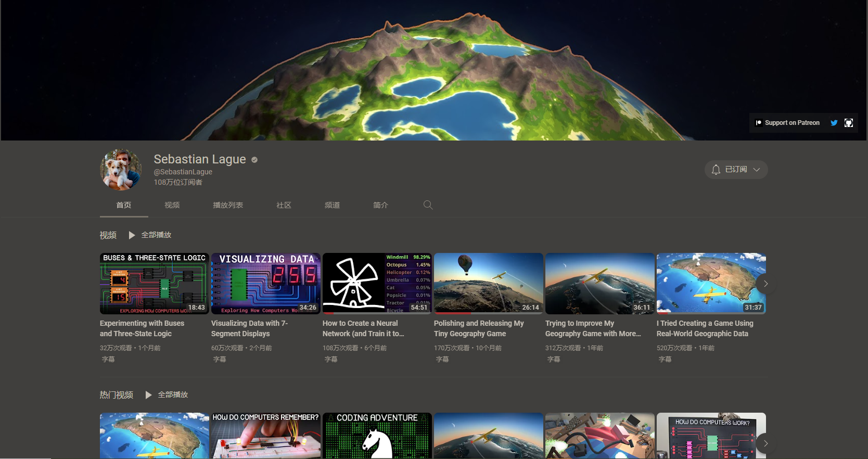Open the windmill neural network thumbnail
Image resolution: width=868 pixels, height=459 pixels.
pyautogui.click(x=377, y=284)
